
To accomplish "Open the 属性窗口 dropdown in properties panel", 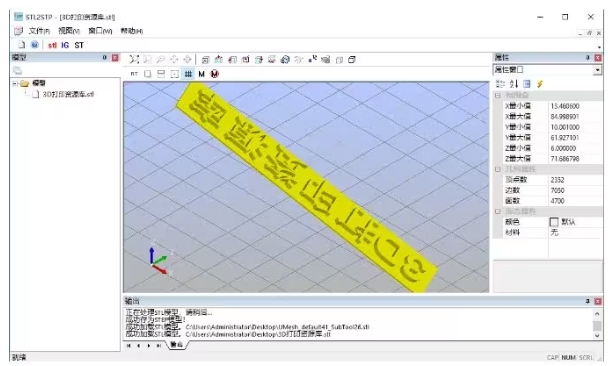I will click(597, 70).
